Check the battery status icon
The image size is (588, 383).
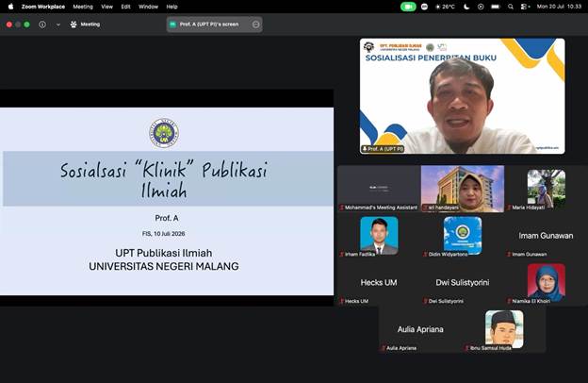(496, 7)
